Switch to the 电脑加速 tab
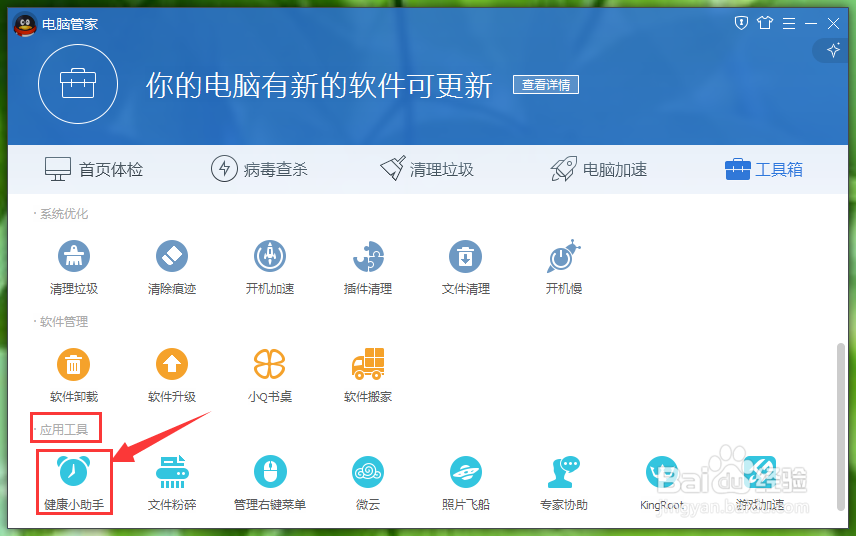The height and width of the screenshot is (536, 856). pyautogui.click(x=599, y=169)
